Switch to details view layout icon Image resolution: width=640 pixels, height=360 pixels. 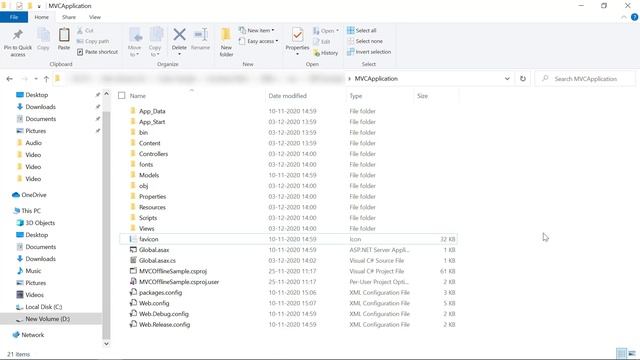point(621,353)
